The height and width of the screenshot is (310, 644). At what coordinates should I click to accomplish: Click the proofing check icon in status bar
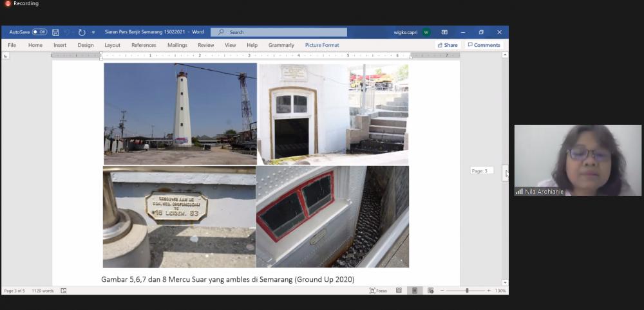[64, 291]
